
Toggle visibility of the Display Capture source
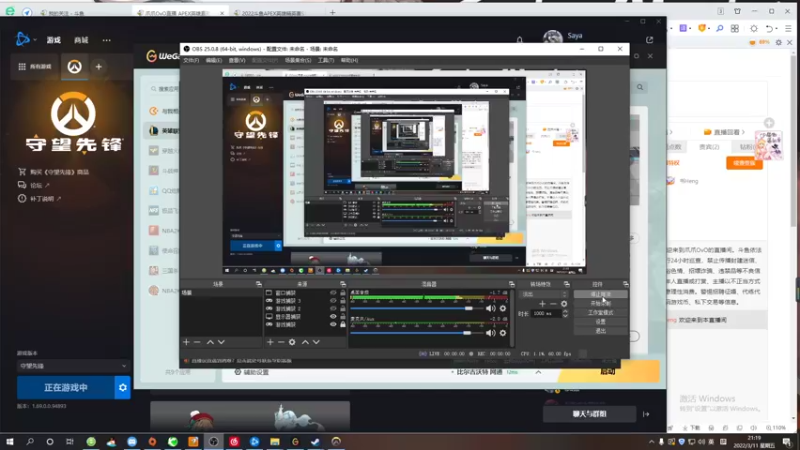pyautogui.click(x=333, y=317)
